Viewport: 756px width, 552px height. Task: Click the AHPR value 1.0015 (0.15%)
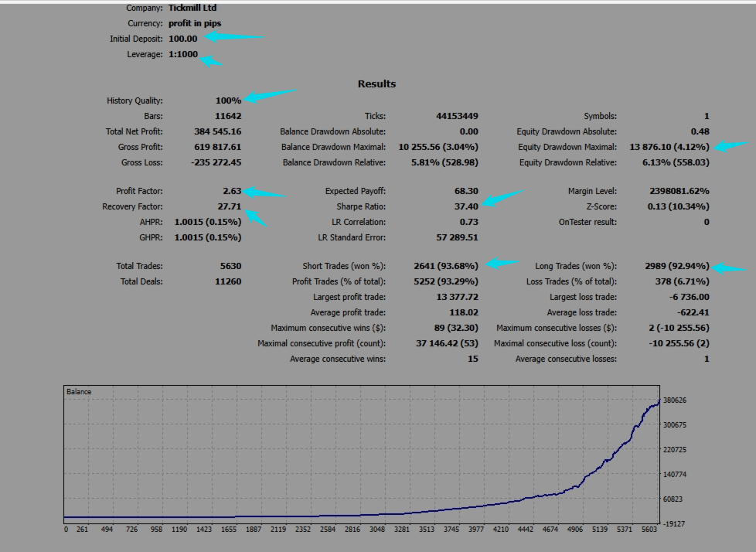click(x=208, y=222)
